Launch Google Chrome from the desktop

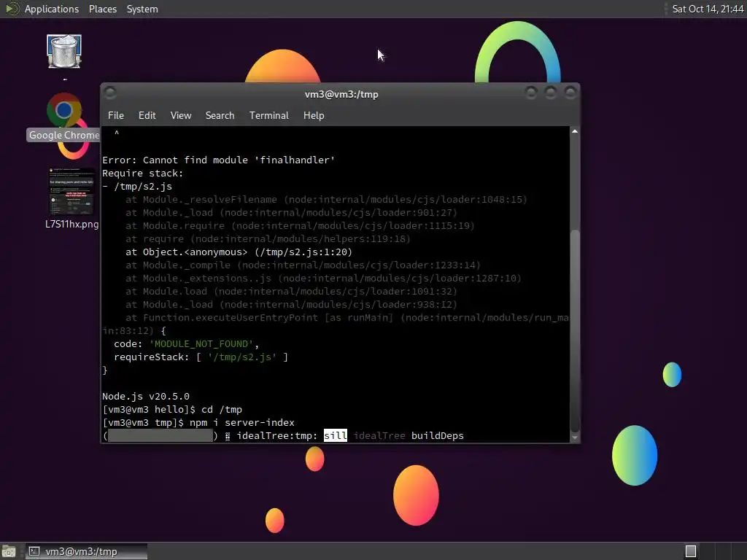click(64, 111)
